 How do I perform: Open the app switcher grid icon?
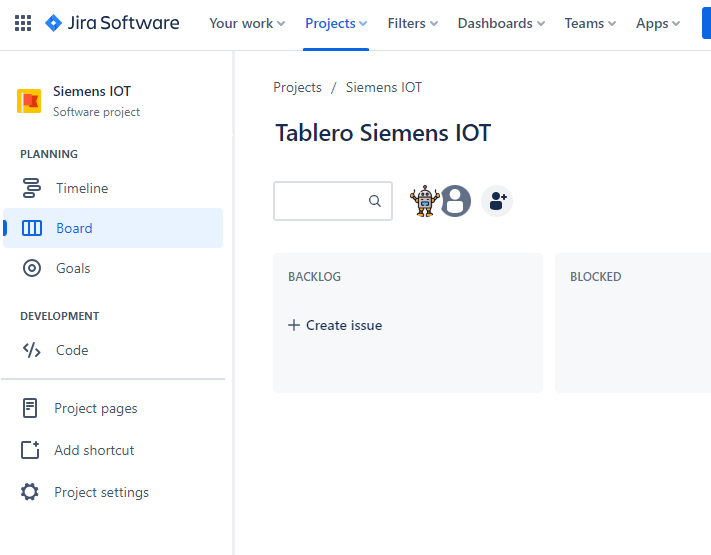pyautogui.click(x=23, y=23)
